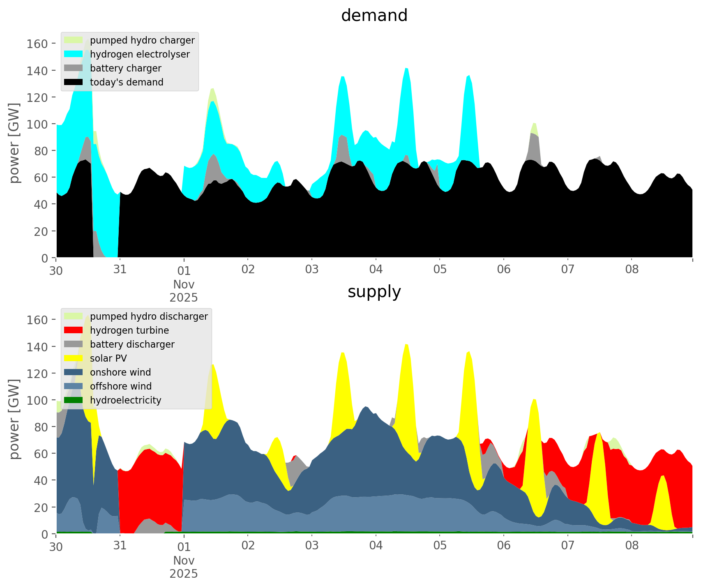Screen dimensions: 701x588
Task: Click the pumped hydro charger legend swatch
Action: (x=74, y=40)
